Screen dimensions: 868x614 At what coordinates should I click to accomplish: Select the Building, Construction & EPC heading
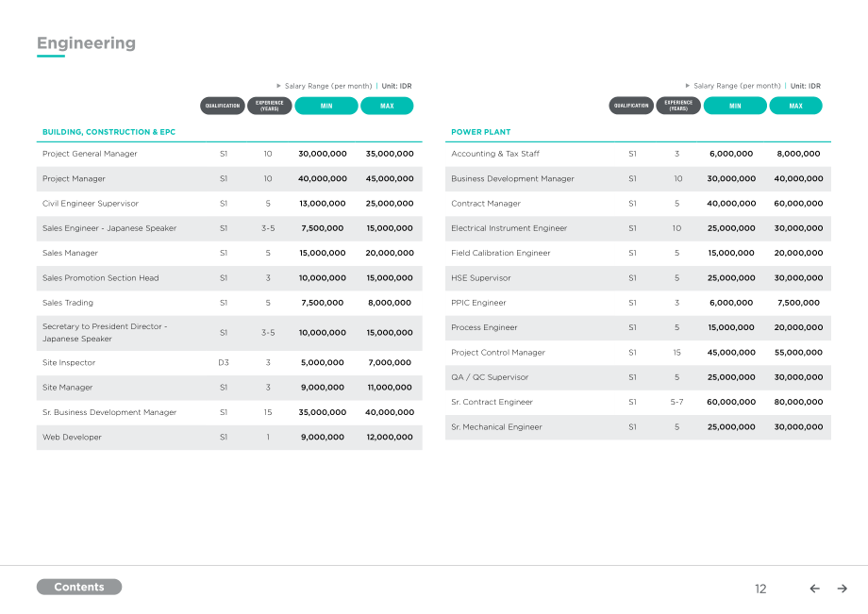pos(109,132)
